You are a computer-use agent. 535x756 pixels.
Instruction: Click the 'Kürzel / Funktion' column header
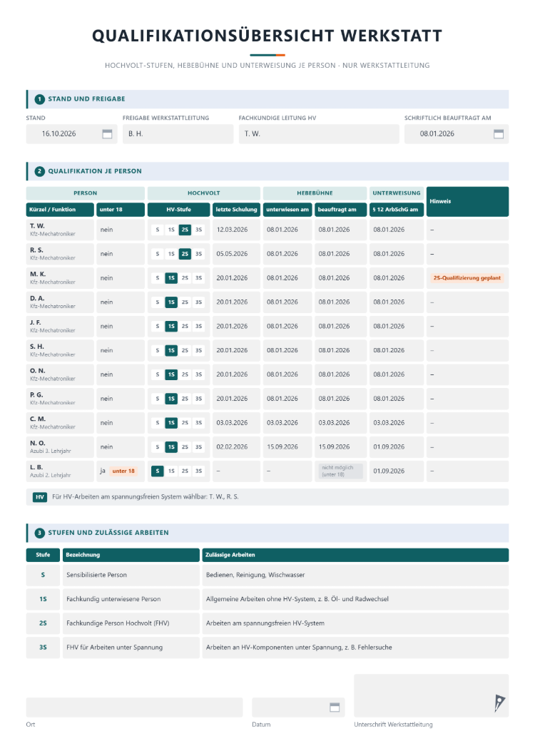coord(61,210)
